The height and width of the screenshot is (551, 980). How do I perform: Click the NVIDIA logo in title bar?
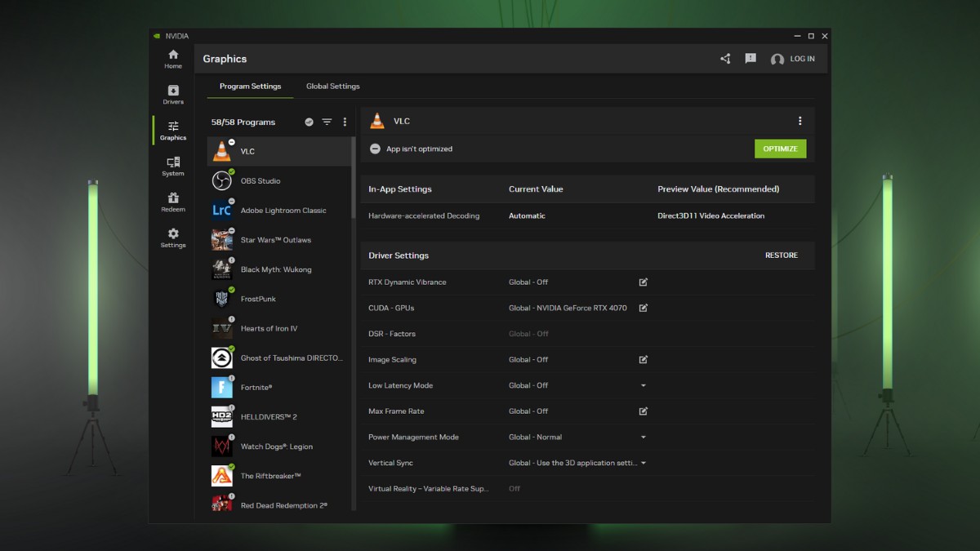point(157,36)
